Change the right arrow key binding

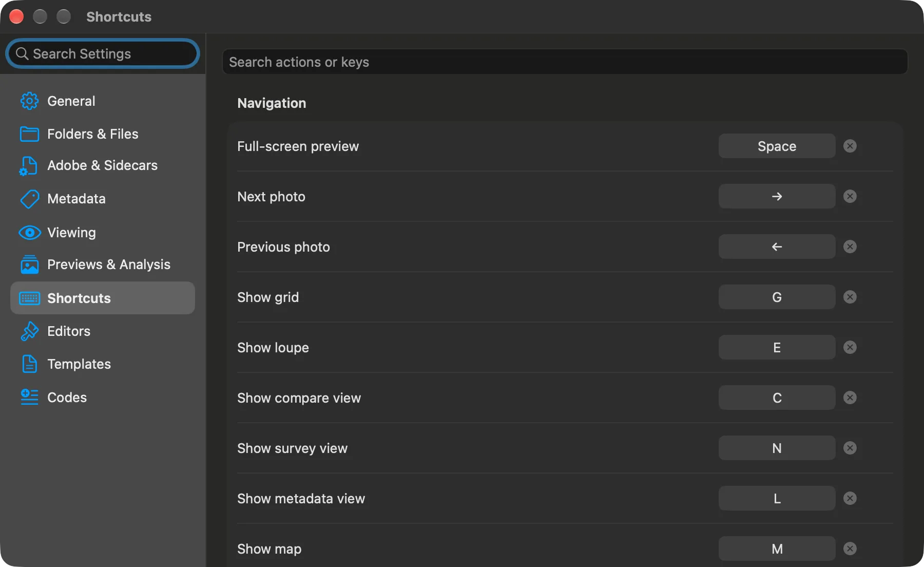tap(777, 197)
